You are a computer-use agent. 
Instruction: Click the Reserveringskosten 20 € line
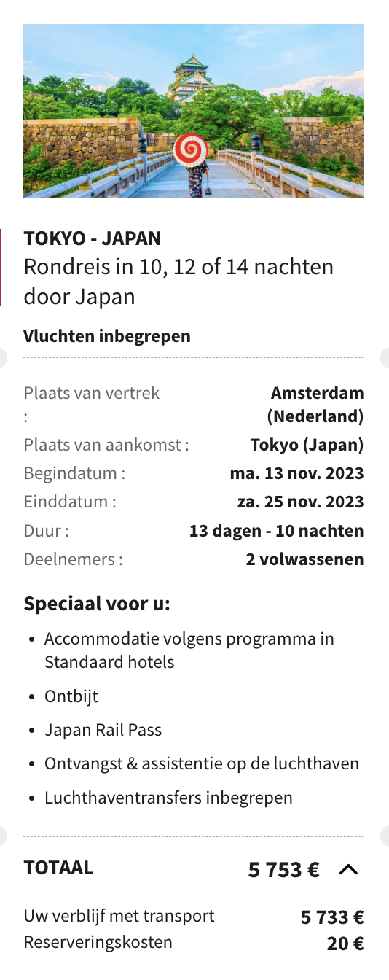[194, 943]
